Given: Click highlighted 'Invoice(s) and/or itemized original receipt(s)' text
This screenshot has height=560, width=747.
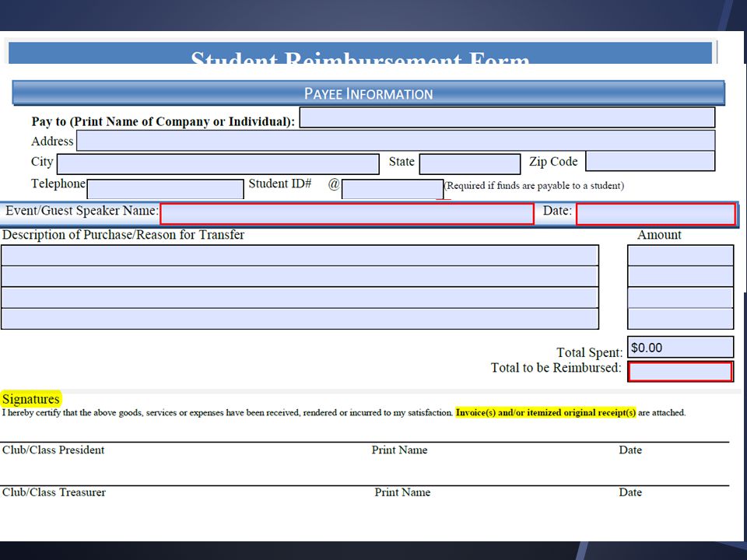Looking at the screenshot, I should point(545,412).
